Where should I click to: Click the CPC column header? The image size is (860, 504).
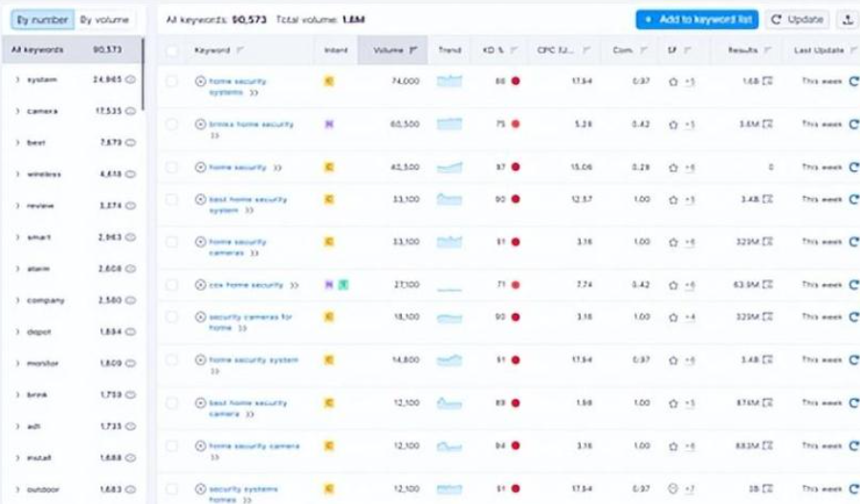(563, 50)
